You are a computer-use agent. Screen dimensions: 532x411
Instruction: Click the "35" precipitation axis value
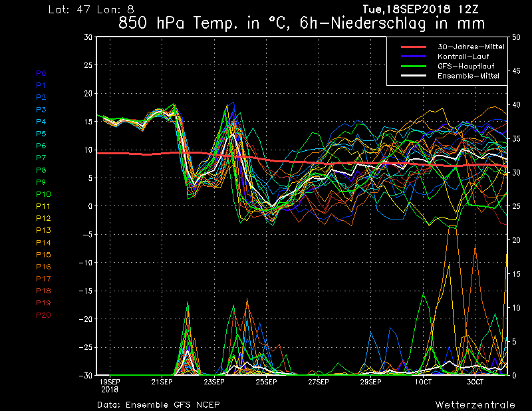pyautogui.click(x=516, y=138)
